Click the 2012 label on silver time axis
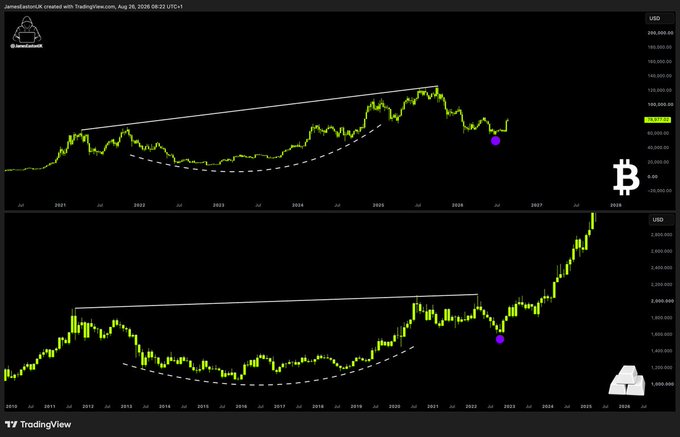Image resolution: width=680 pixels, height=437 pixels. 88,407
